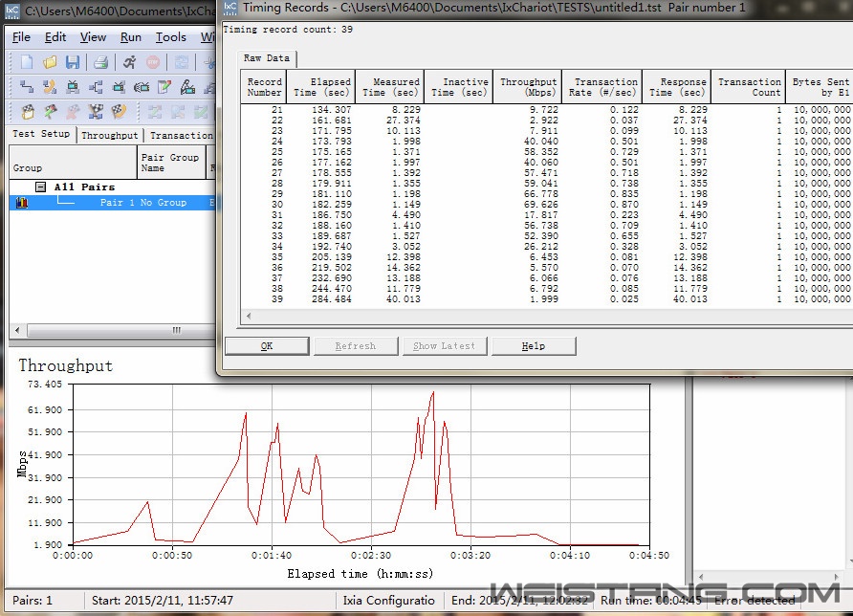
Task: Click the Show Latest button
Action: (x=445, y=346)
